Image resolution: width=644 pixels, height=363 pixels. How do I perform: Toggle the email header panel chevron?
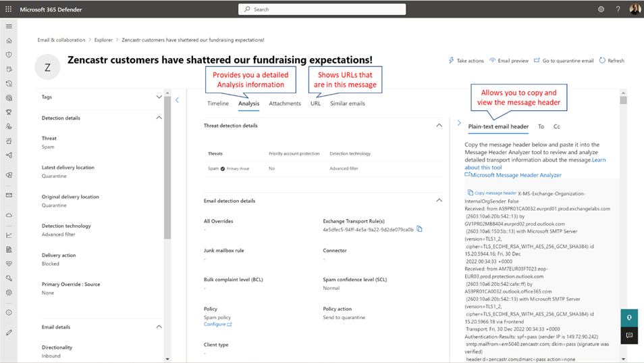coord(459,123)
